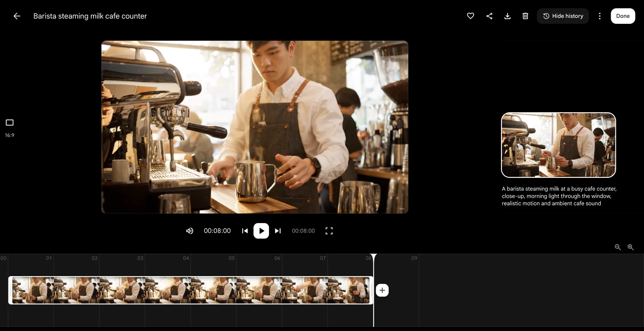The image size is (644, 331).
Task: Click the 06 mark on the timeline ruler
Action: pos(277,258)
